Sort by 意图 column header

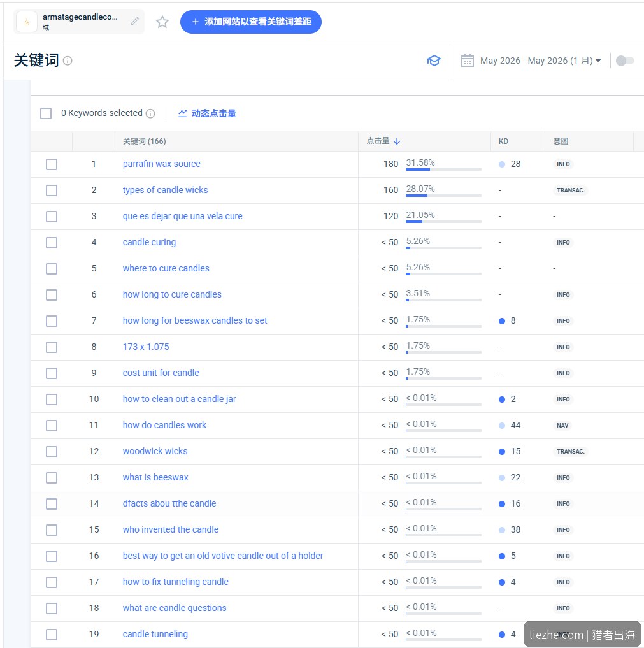pyautogui.click(x=561, y=141)
